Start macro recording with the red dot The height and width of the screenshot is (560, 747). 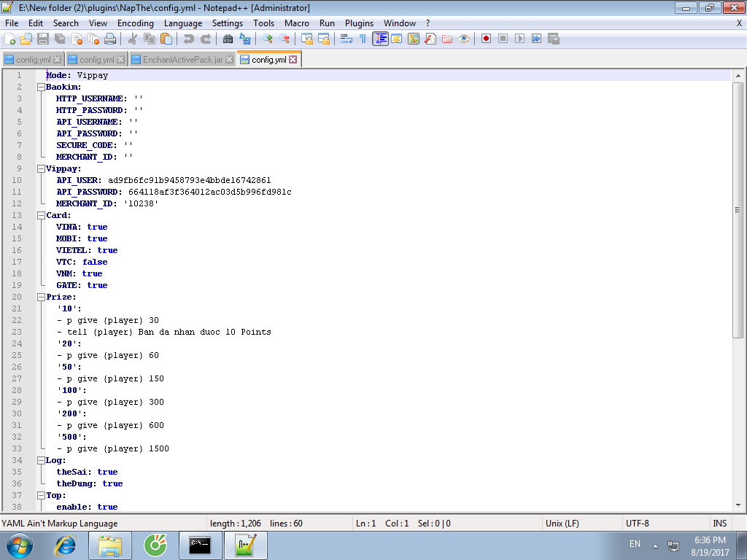[x=486, y=39]
